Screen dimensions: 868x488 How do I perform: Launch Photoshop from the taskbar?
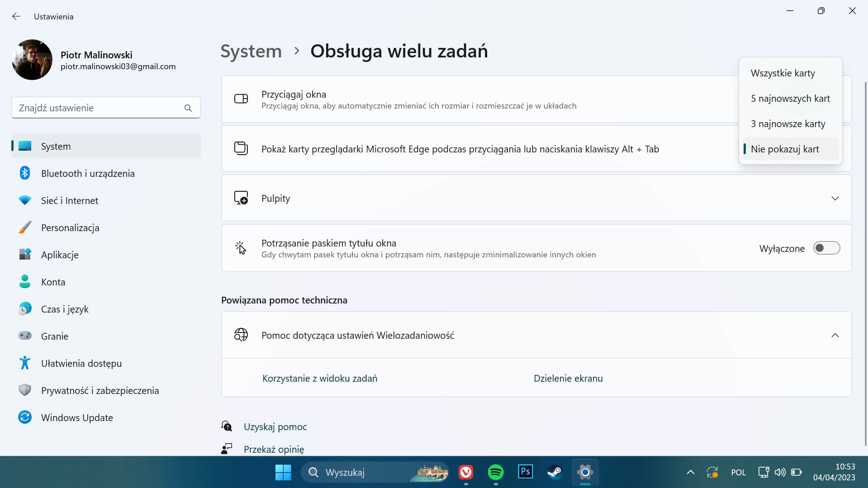525,472
